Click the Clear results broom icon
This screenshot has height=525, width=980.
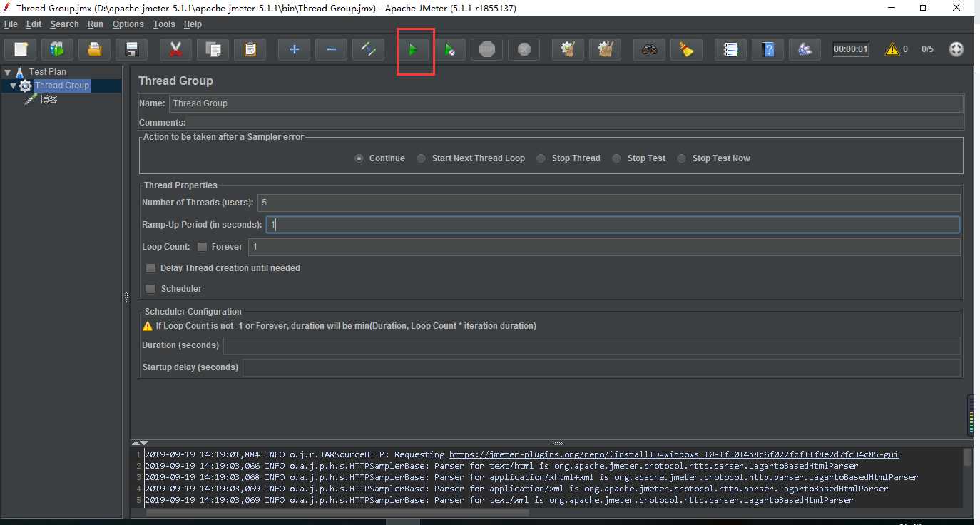coord(568,50)
